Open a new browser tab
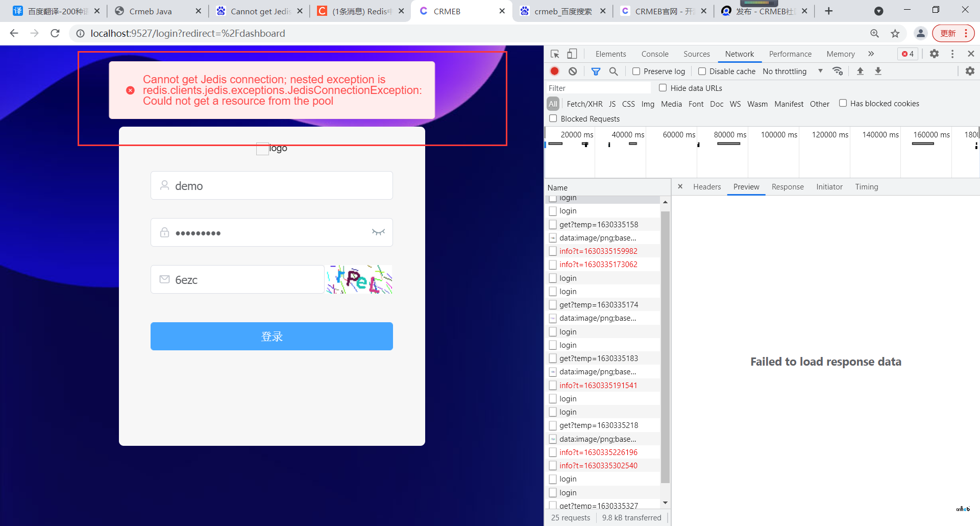 [x=828, y=11]
